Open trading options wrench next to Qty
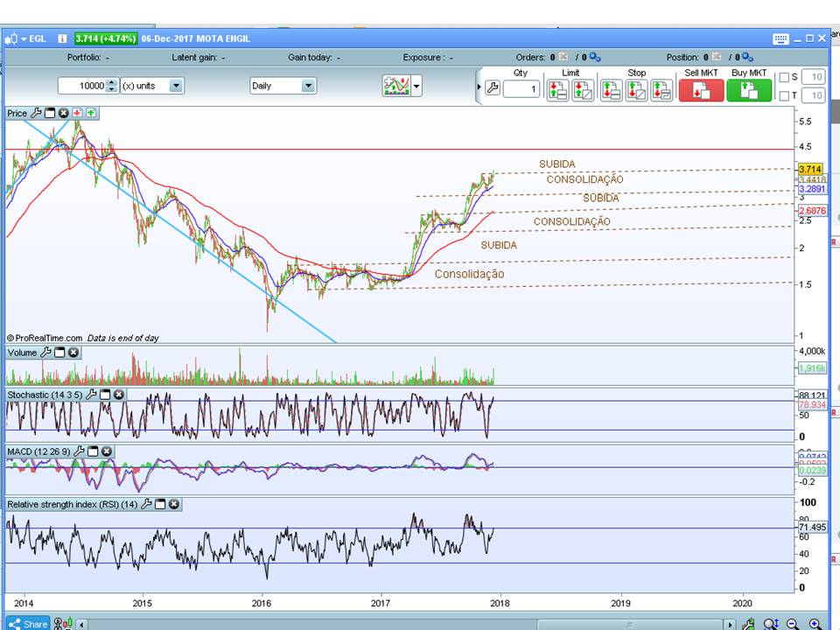This screenshot has width=840, height=630. (x=492, y=89)
